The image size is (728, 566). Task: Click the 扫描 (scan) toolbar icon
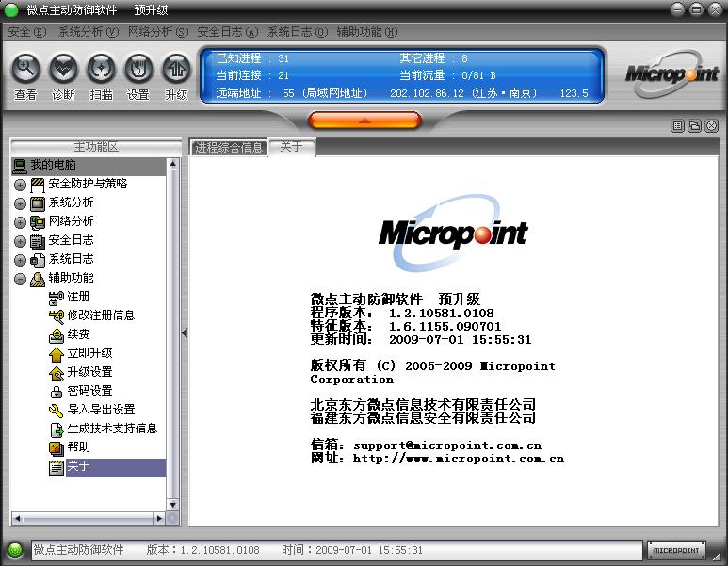coord(101,69)
